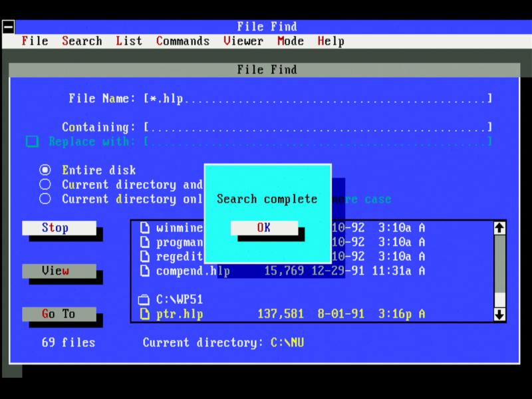Click the Search complete message text
The image size is (532, 399).
click(x=267, y=199)
